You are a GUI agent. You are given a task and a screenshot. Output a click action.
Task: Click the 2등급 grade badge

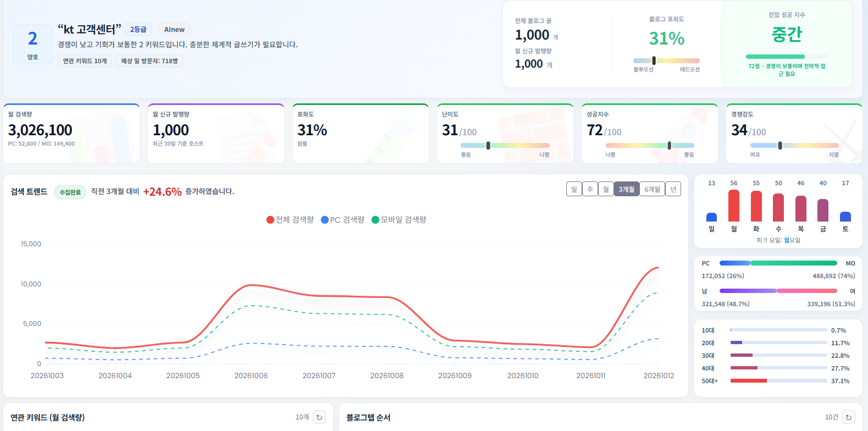point(138,29)
